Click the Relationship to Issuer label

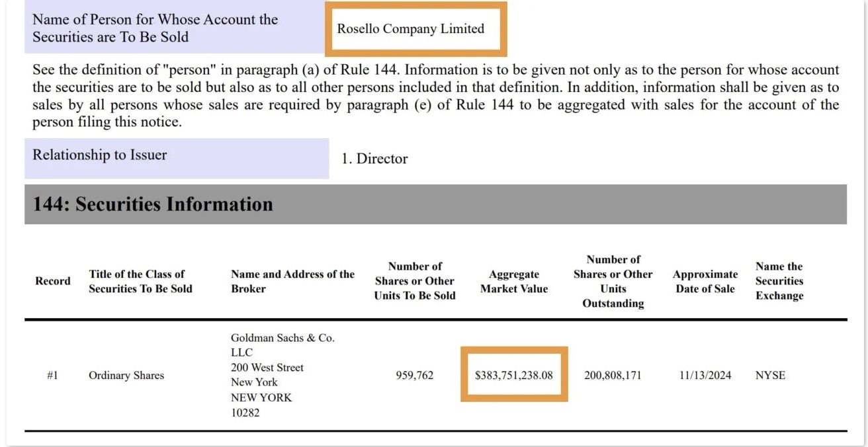click(x=100, y=155)
